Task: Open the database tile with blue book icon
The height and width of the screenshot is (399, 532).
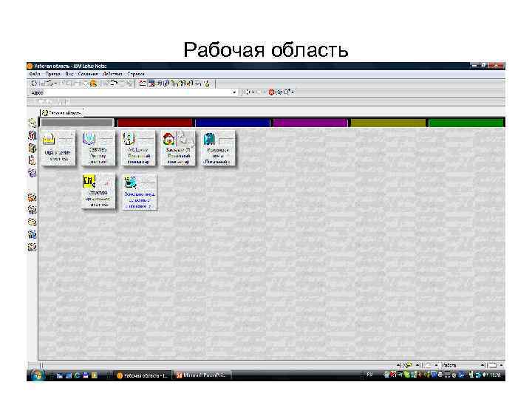Action: tap(98, 148)
